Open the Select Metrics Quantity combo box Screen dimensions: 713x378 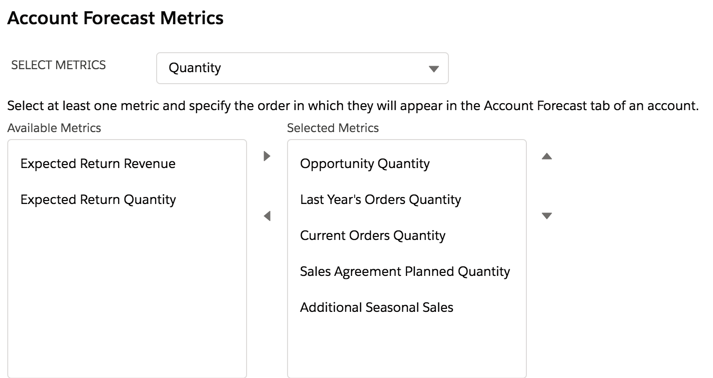pos(302,68)
